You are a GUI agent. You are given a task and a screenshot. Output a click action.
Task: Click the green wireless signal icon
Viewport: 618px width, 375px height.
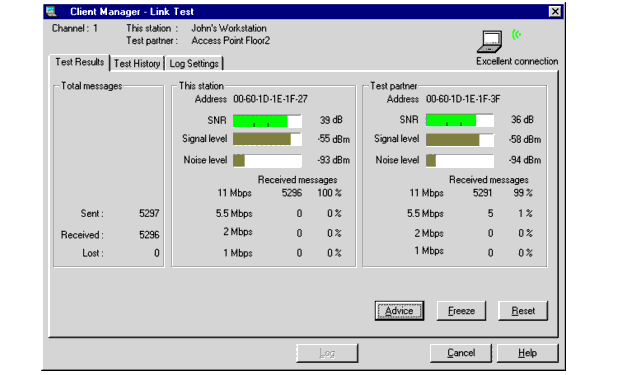point(516,35)
